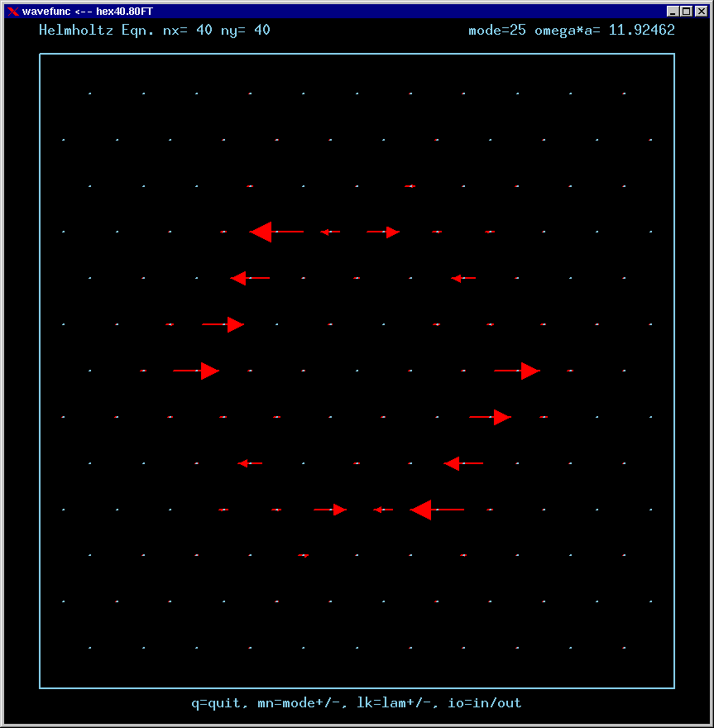Click the 'io=in/out' hint text
The width and height of the screenshot is (714, 728).
pos(485,703)
